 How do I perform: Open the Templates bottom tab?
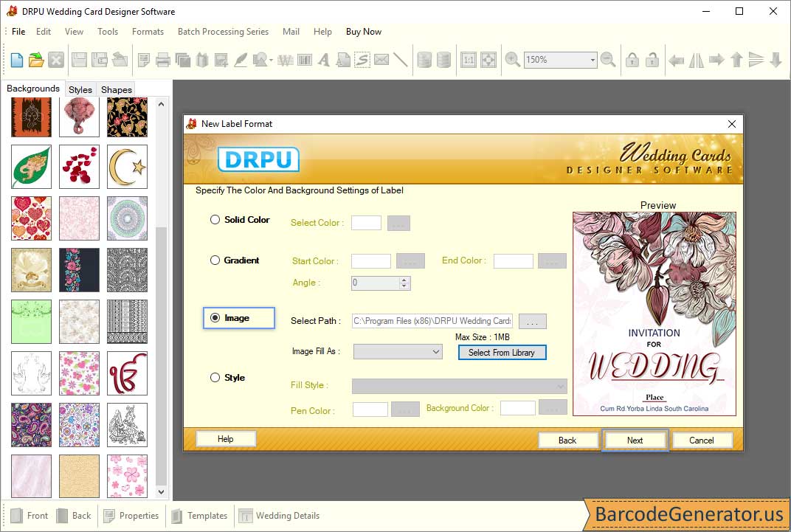point(199,515)
